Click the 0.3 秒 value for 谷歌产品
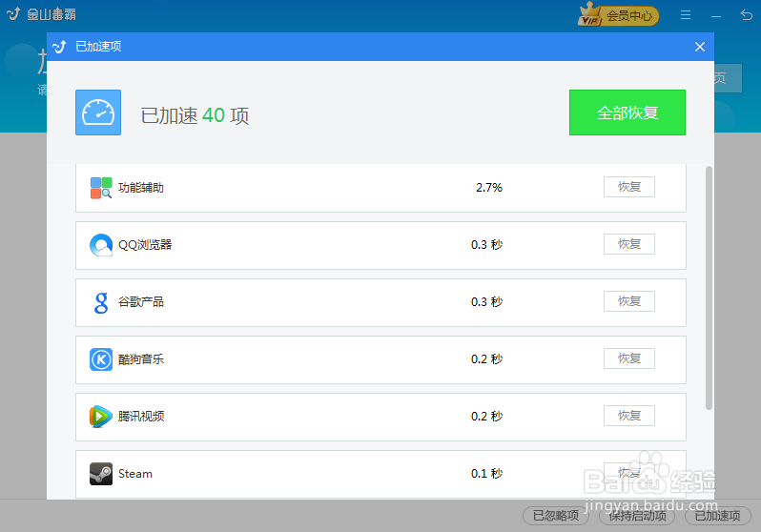The width and height of the screenshot is (761, 532). pos(486,302)
